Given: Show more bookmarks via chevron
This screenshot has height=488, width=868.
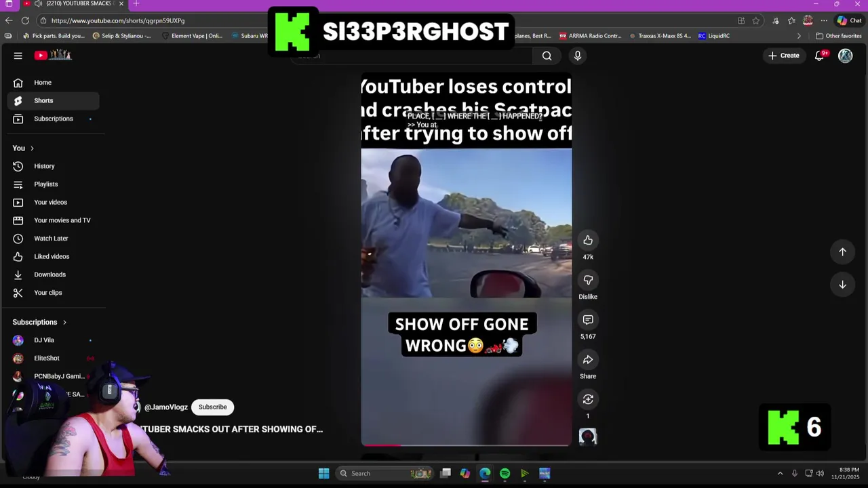Looking at the screenshot, I should click(x=799, y=36).
